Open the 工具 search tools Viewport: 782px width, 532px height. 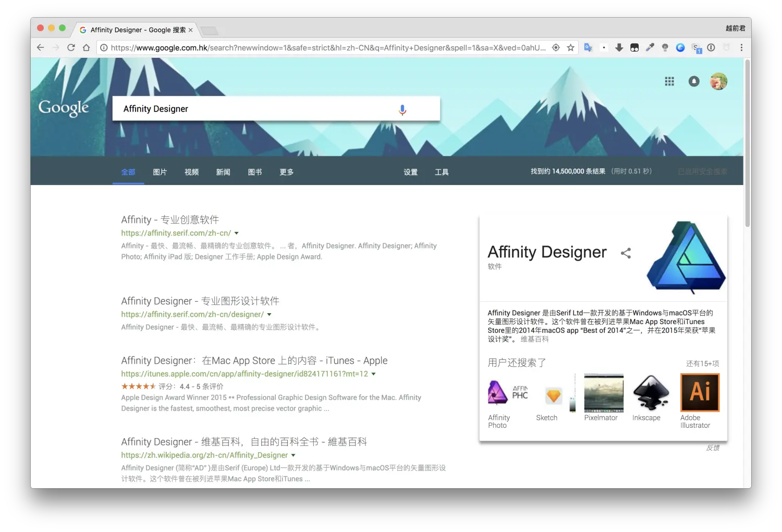[442, 172]
